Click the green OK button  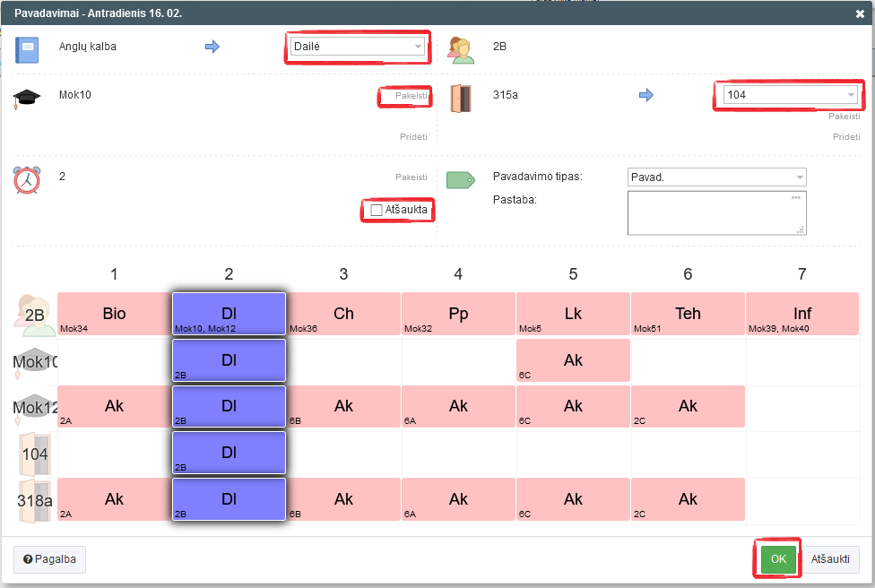click(778, 559)
